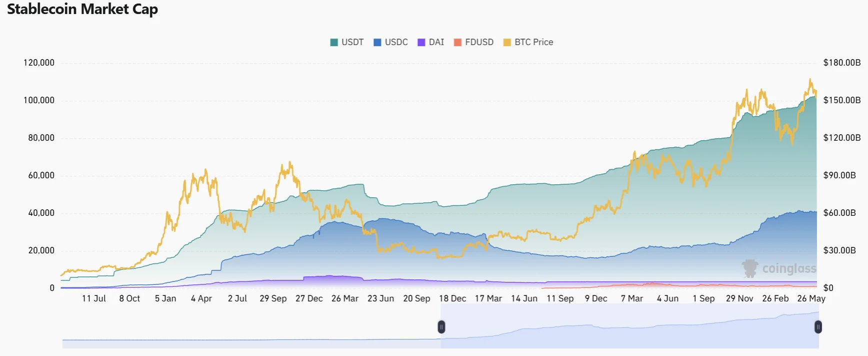This screenshot has height=356, width=868.
Task: Click the 2 Jul date label
Action: [237, 298]
